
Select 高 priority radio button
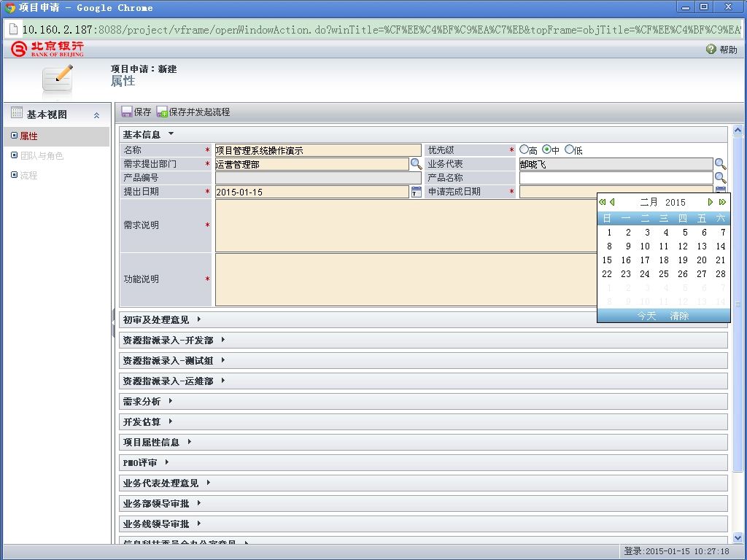click(524, 149)
